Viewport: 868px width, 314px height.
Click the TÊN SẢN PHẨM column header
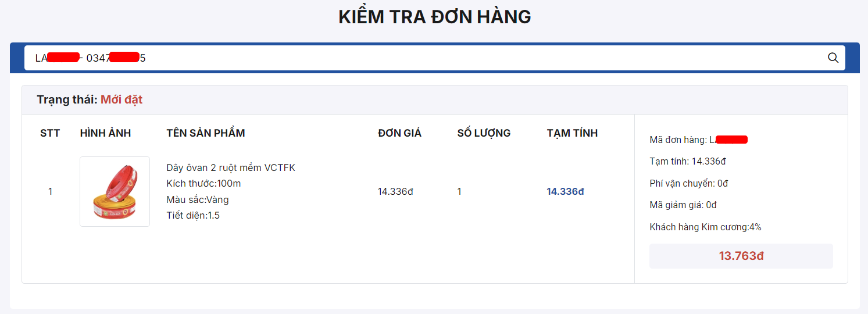tap(206, 133)
